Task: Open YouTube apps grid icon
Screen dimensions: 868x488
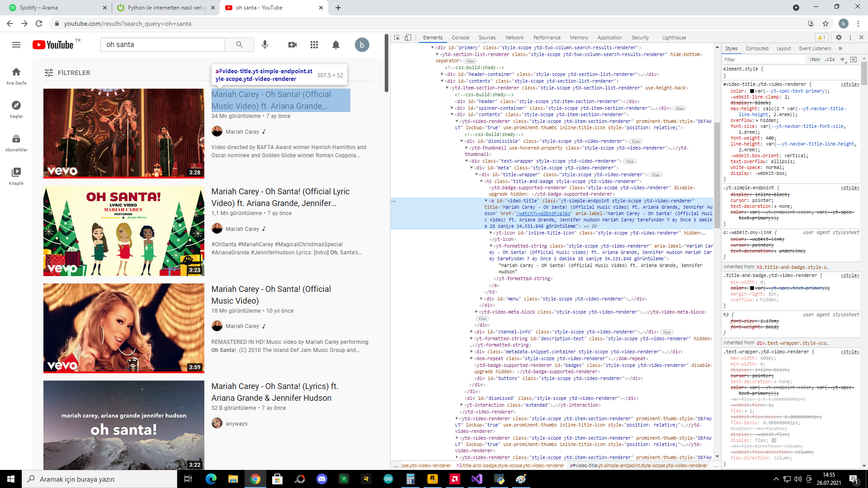Action: (314, 44)
